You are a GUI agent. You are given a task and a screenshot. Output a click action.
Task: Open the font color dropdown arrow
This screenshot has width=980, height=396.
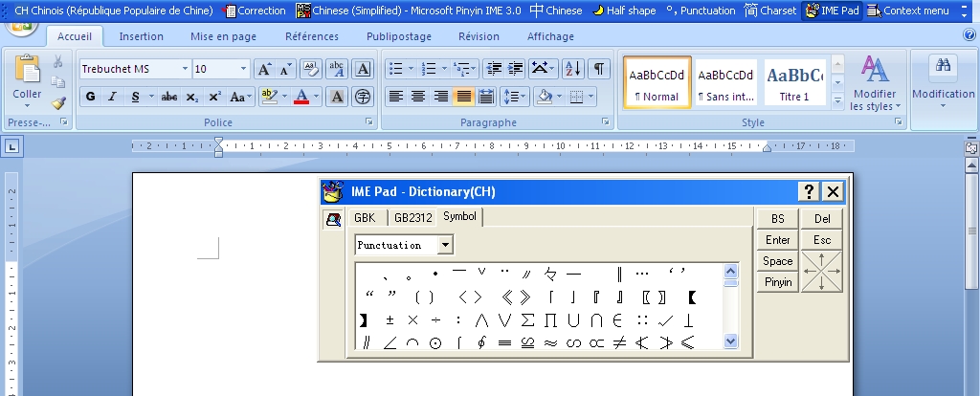click(316, 97)
